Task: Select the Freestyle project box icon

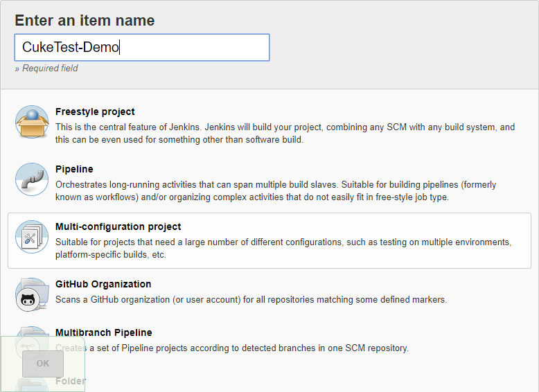Action: 32,123
